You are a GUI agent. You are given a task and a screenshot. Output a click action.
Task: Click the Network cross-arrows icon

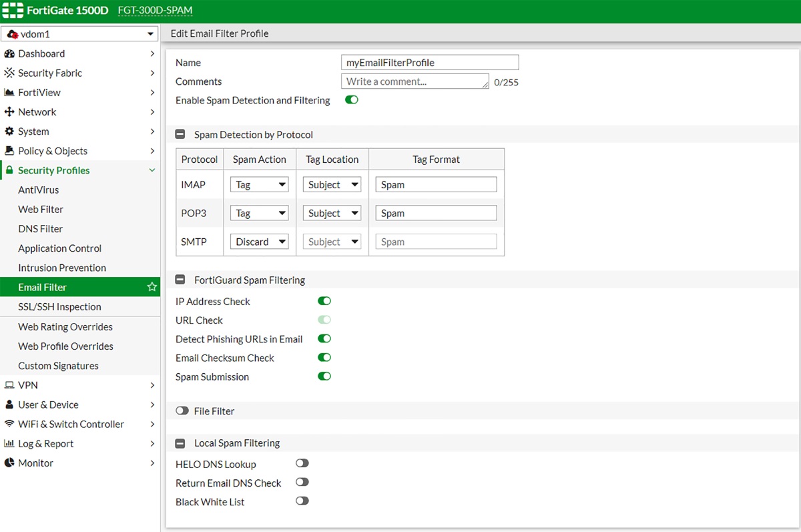[9, 111]
